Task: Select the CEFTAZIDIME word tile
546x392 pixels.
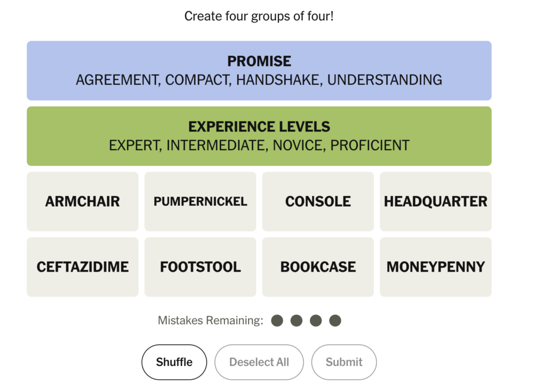Action: click(x=83, y=267)
